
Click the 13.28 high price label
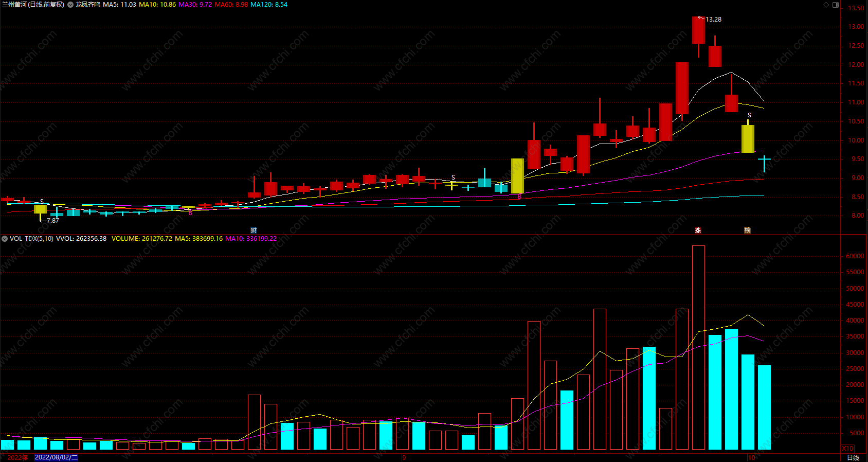tap(713, 20)
